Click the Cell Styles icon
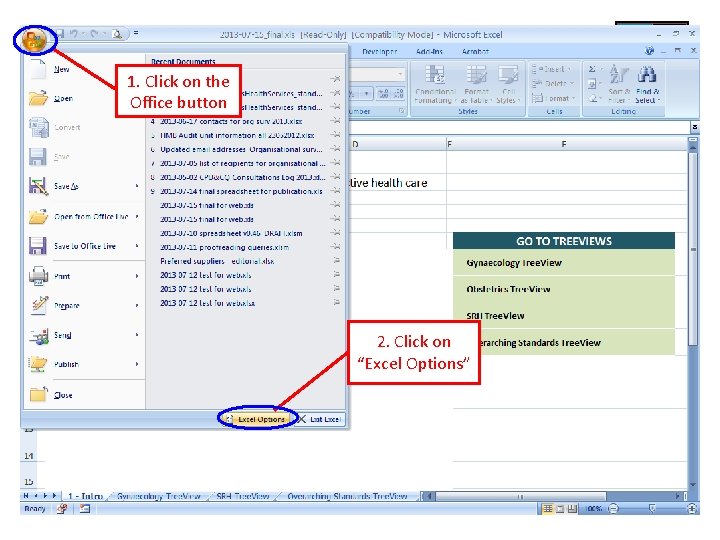Viewport: 720px width, 540px height. pyautogui.click(x=508, y=74)
